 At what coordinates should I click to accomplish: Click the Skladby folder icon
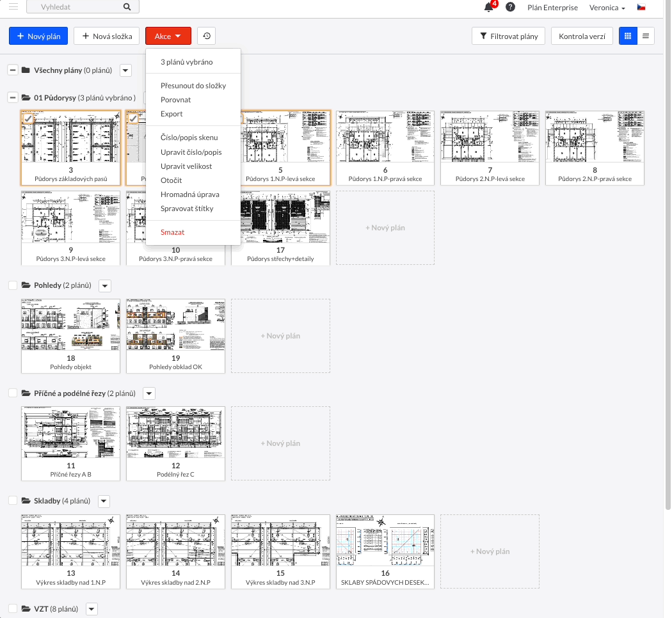click(26, 501)
